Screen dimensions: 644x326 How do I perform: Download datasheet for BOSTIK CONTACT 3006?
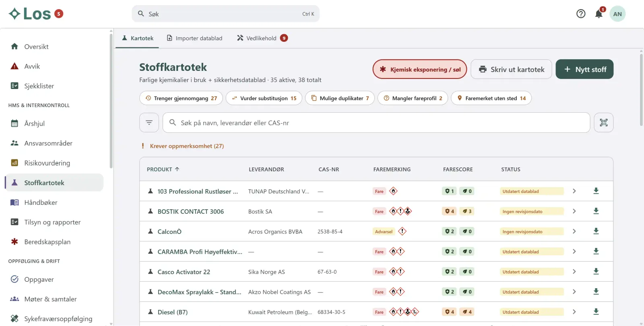[x=596, y=211]
